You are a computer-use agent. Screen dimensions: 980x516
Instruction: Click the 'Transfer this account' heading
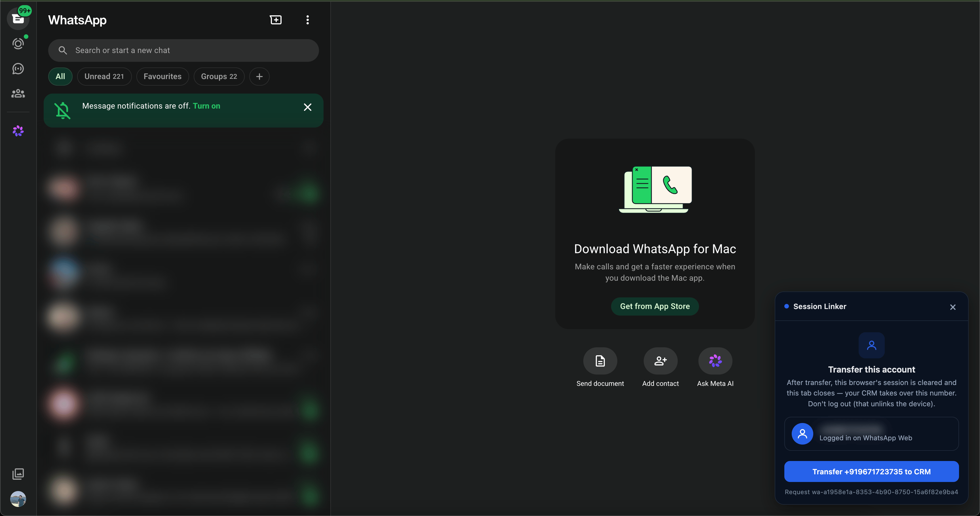click(x=872, y=370)
